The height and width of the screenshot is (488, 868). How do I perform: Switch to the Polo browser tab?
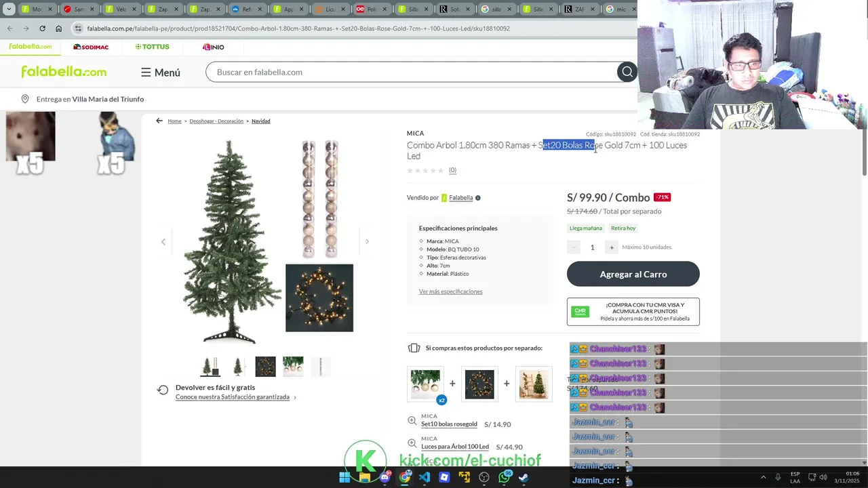click(x=372, y=9)
